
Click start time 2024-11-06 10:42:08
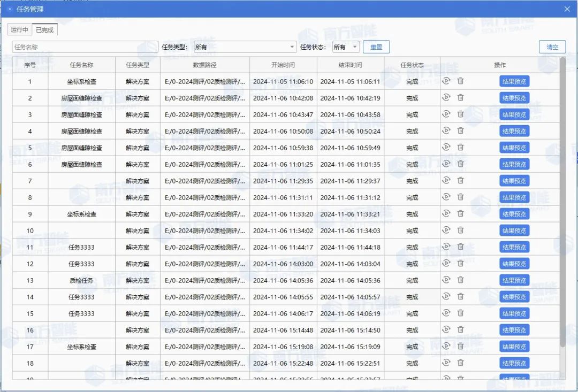point(283,98)
